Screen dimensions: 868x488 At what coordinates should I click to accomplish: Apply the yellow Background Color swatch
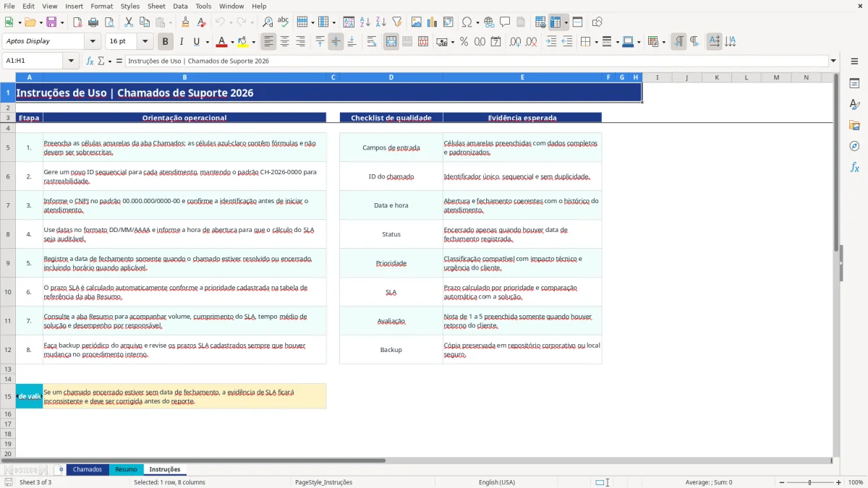tap(242, 42)
